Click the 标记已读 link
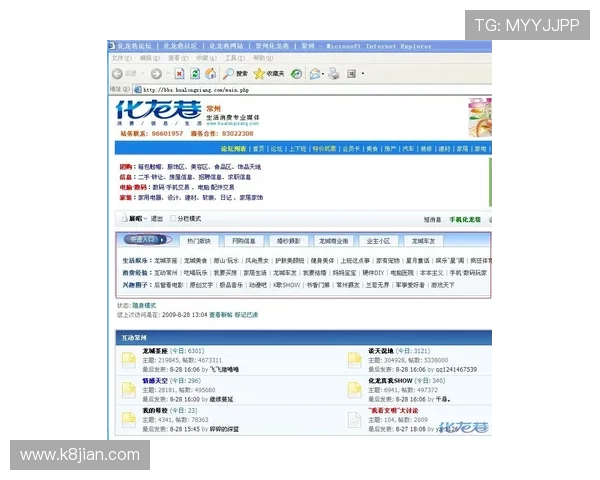 246,315
